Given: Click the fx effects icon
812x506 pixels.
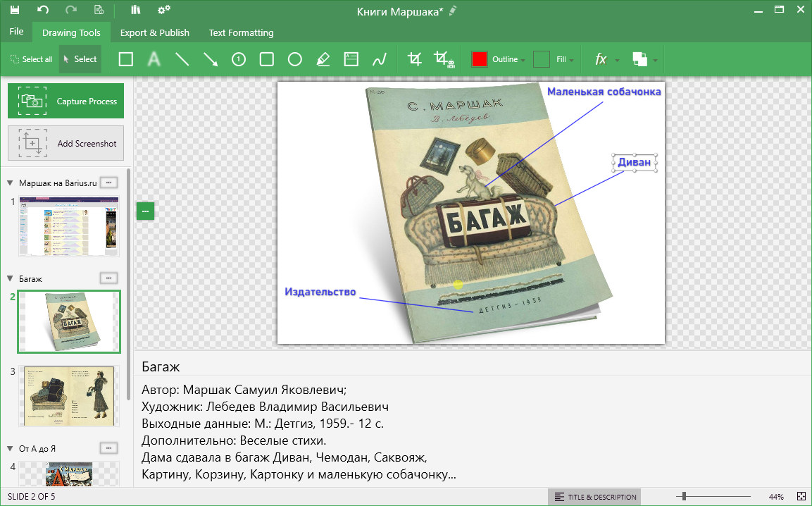Looking at the screenshot, I should [x=601, y=59].
